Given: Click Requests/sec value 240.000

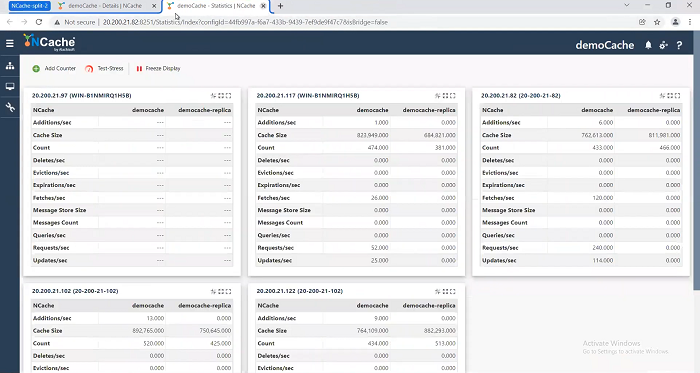Looking at the screenshot, I should (603, 248).
